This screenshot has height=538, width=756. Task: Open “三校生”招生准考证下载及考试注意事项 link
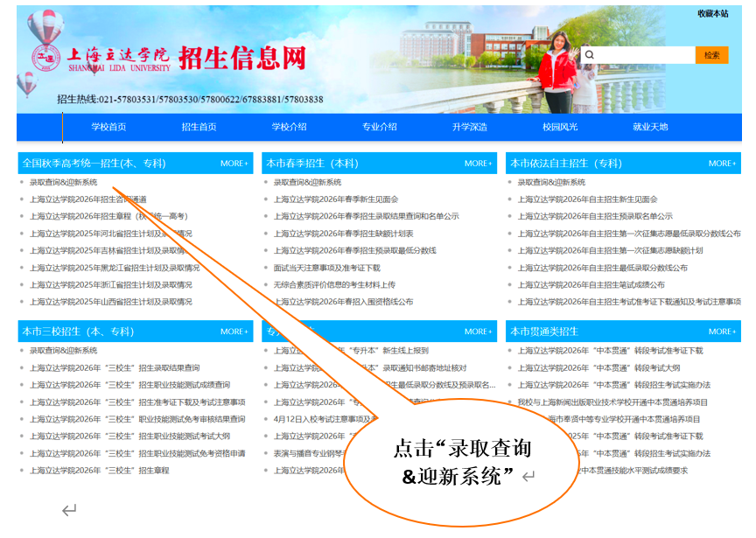click(x=138, y=402)
